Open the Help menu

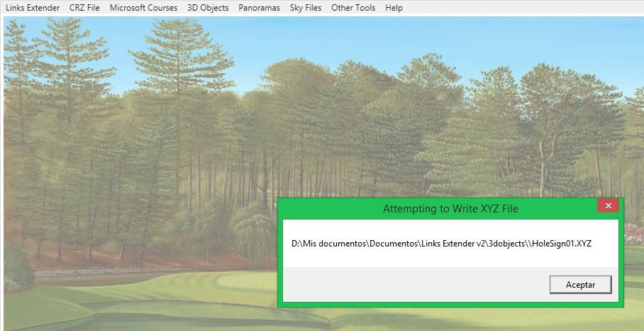[394, 8]
